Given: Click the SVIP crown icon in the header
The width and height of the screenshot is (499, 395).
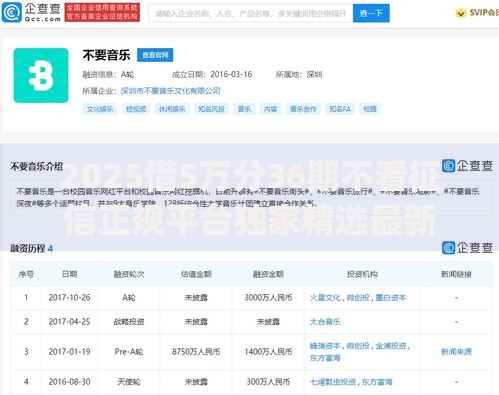Looking at the screenshot, I should coord(460,13).
